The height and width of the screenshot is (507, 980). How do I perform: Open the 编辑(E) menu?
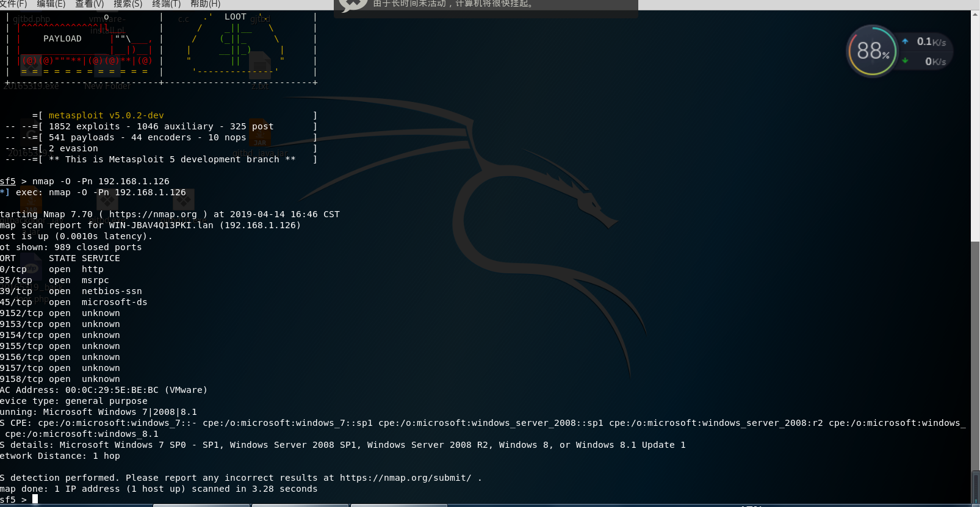pyautogui.click(x=51, y=4)
